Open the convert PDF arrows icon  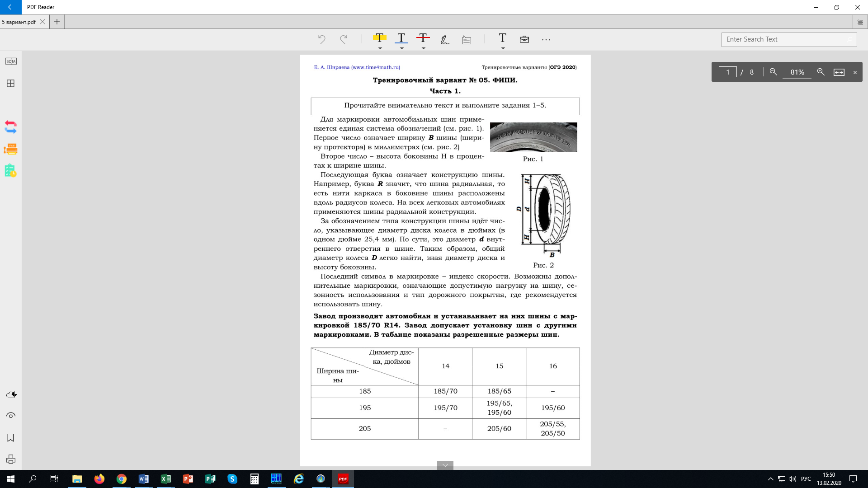11,127
